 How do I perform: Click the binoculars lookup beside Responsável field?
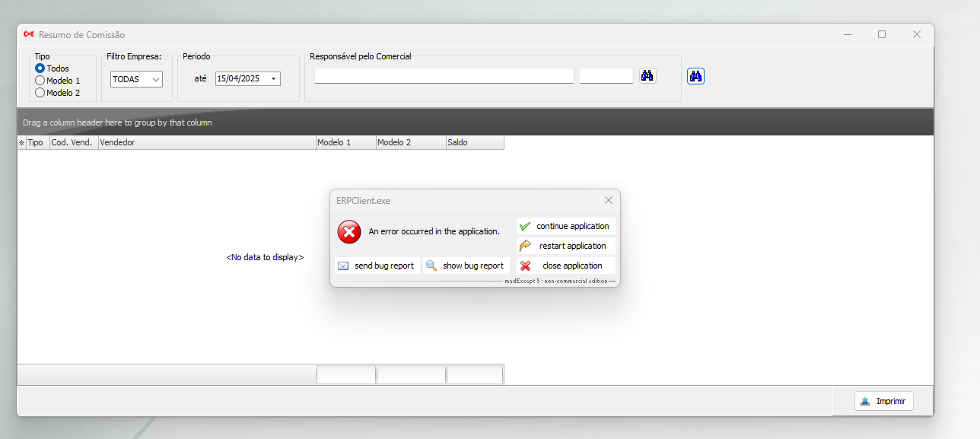[x=647, y=75]
